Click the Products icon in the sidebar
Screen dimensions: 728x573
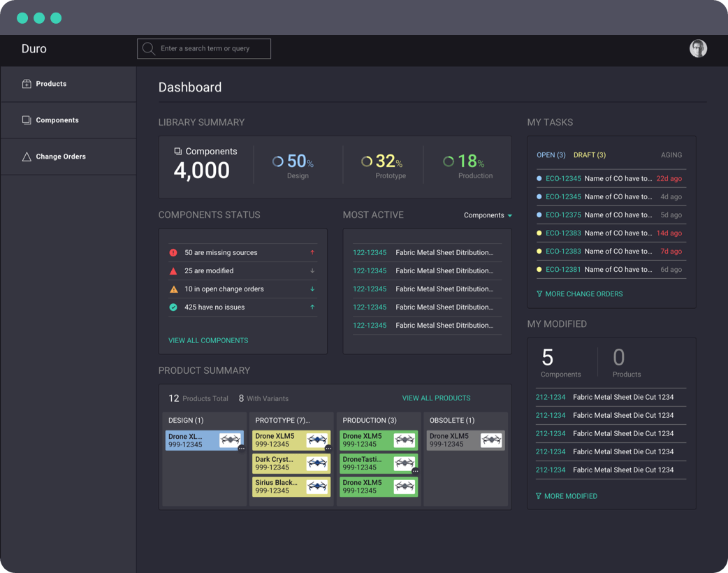(27, 84)
